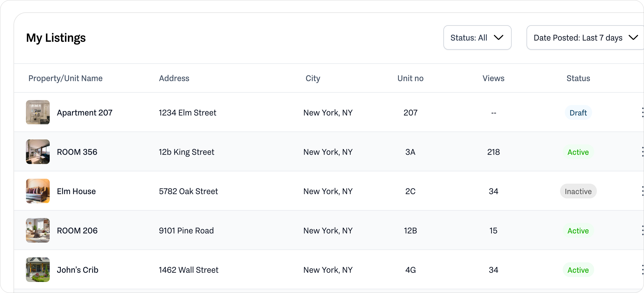
Task: Click New York, NY in John's Crib row
Action: click(328, 270)
